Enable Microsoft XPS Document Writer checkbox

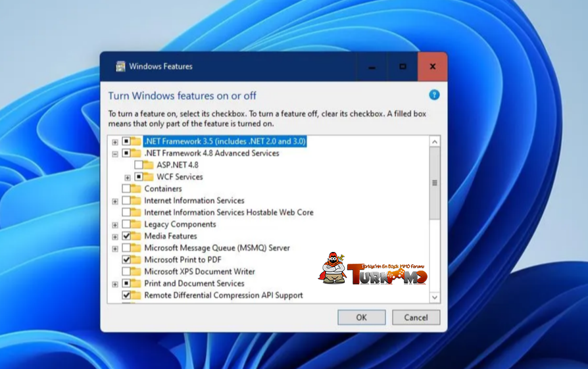(126, 272)
